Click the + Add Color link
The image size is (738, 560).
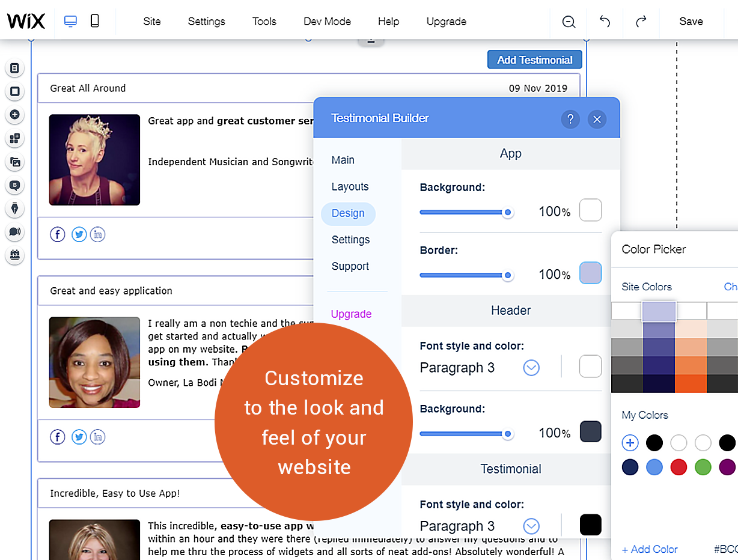(650, 549)
